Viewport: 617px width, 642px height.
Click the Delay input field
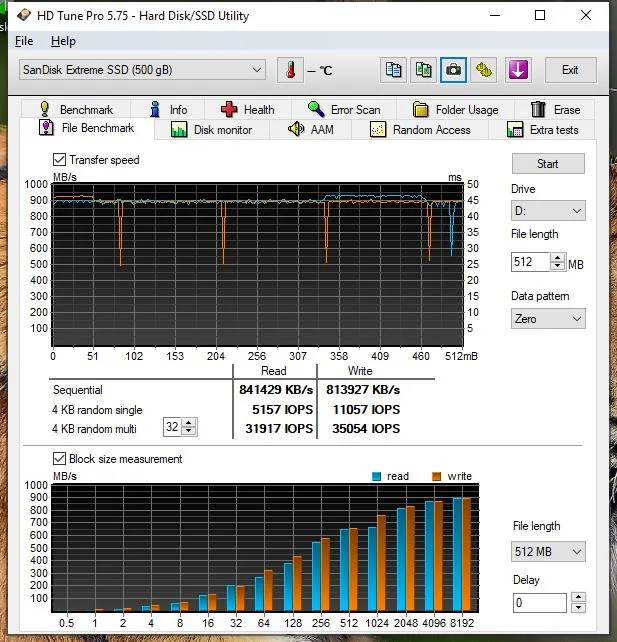point(540,602)
